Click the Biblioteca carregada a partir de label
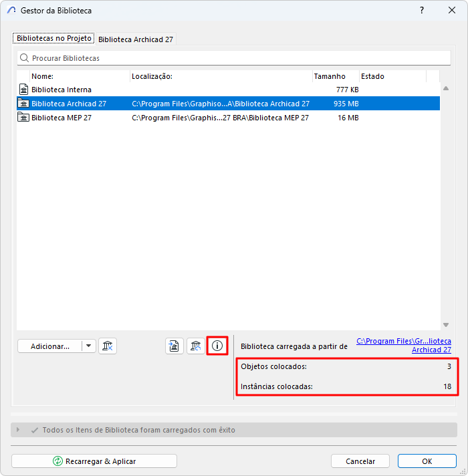This screenshot has height=476, width=468. pyautogui.click(x=294, y=346)
